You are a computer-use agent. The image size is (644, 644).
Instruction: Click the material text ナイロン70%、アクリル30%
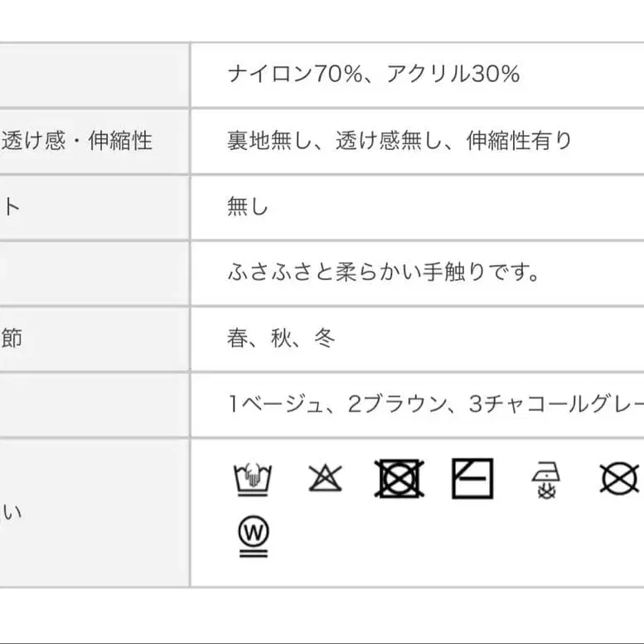coord(374,74)
